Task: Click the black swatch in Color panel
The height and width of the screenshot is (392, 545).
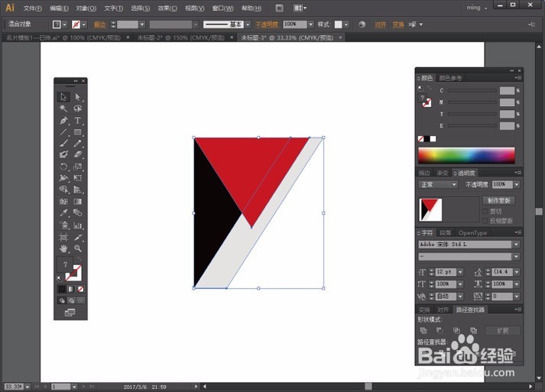Action: (427, 138)
